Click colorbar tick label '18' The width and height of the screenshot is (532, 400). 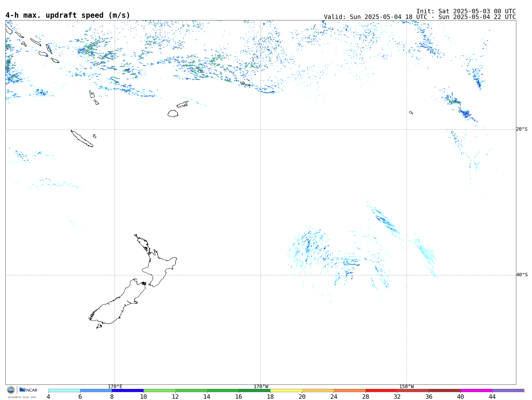270,397
